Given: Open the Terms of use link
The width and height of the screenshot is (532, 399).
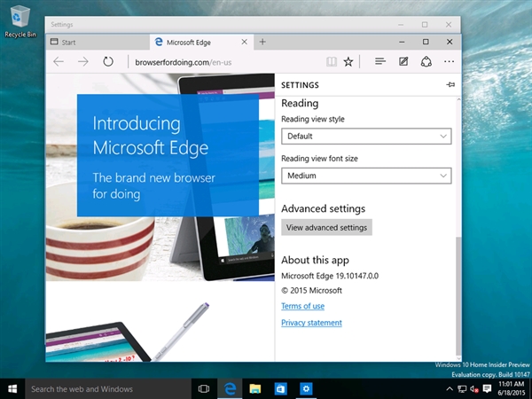Looking at the screenshot, I should click(302, 306).
